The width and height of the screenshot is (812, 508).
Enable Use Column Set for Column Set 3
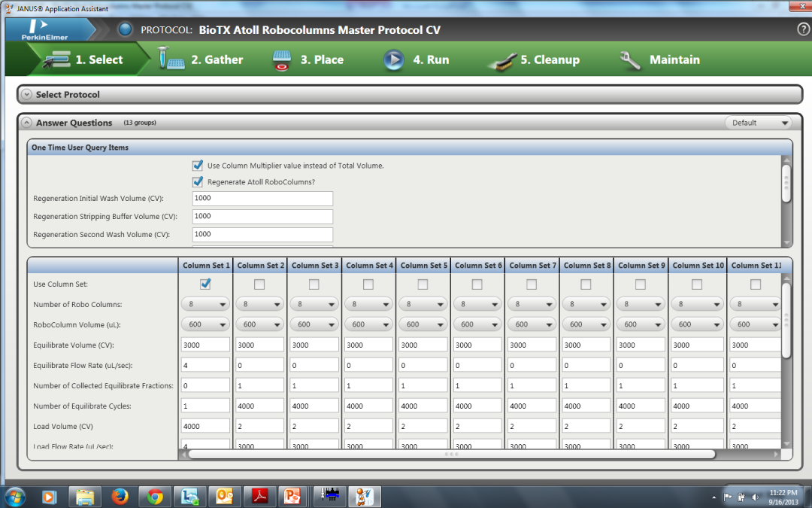(x=314, y=284)
